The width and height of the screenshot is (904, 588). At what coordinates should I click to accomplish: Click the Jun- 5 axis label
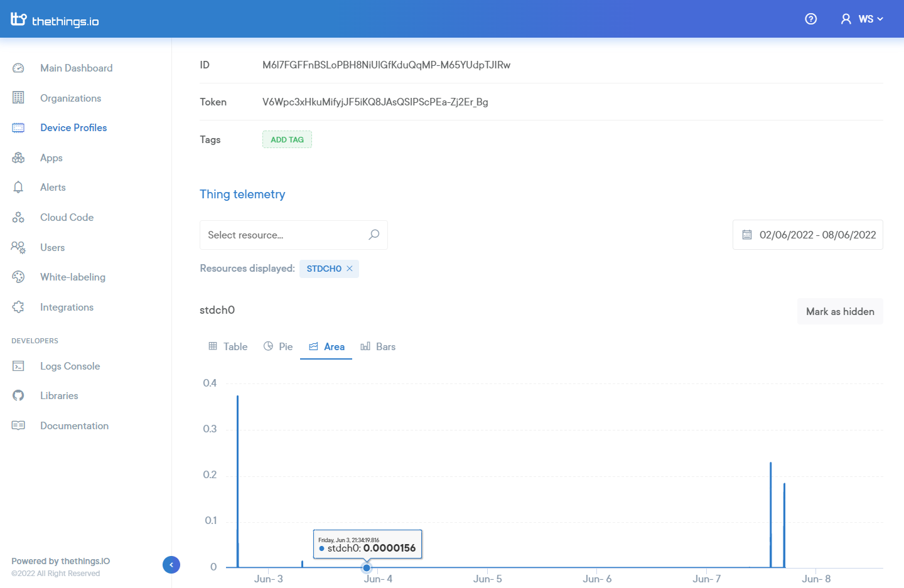[x=488, y=579]
